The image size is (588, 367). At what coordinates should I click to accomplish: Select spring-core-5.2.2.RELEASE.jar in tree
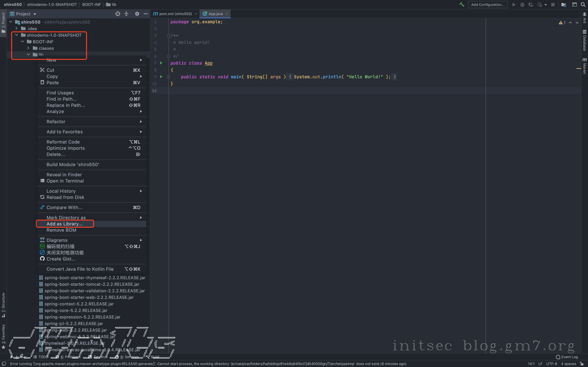(x=76, y=310)
